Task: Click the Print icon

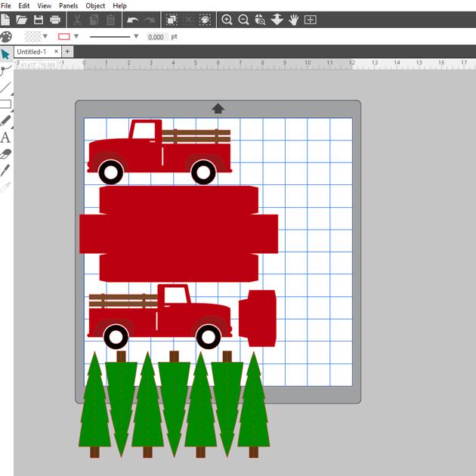Action: tap(55, 20)
